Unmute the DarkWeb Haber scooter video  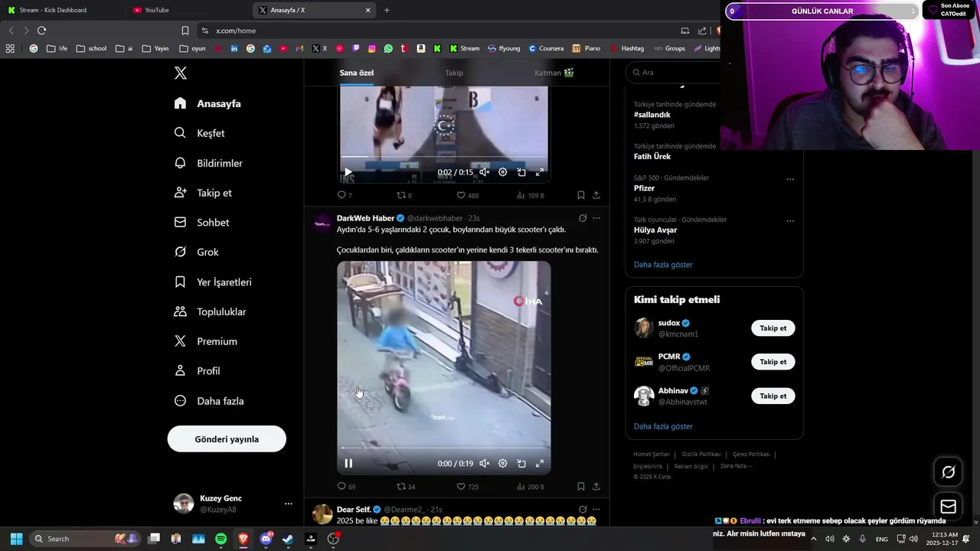click(484, 463)
